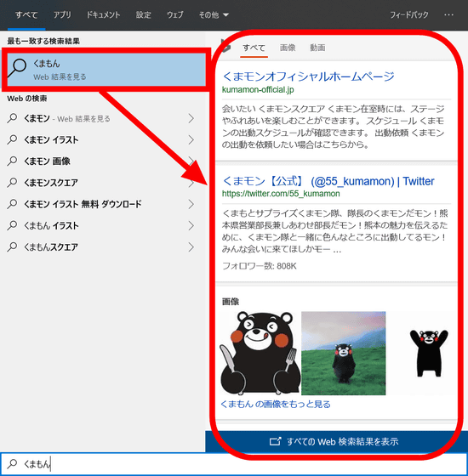
Task: Open くまモンオフィシャルホームページ link
Action: (308, 76)
